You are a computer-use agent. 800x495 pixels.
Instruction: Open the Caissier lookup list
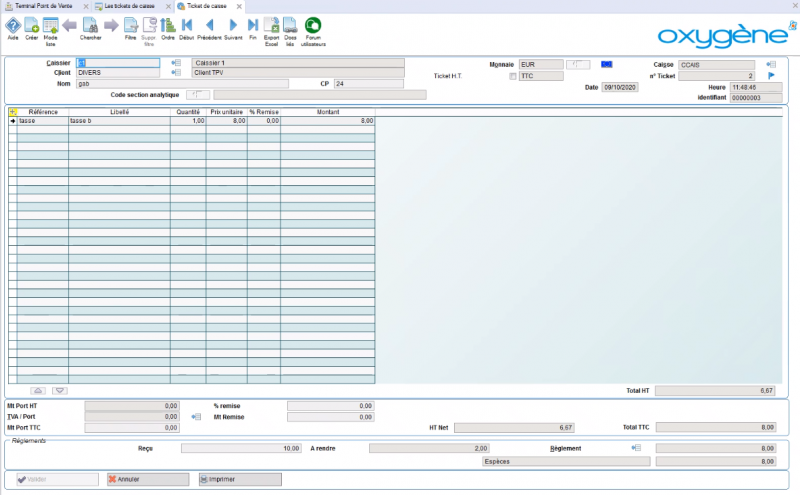click(x=175, y=63)
